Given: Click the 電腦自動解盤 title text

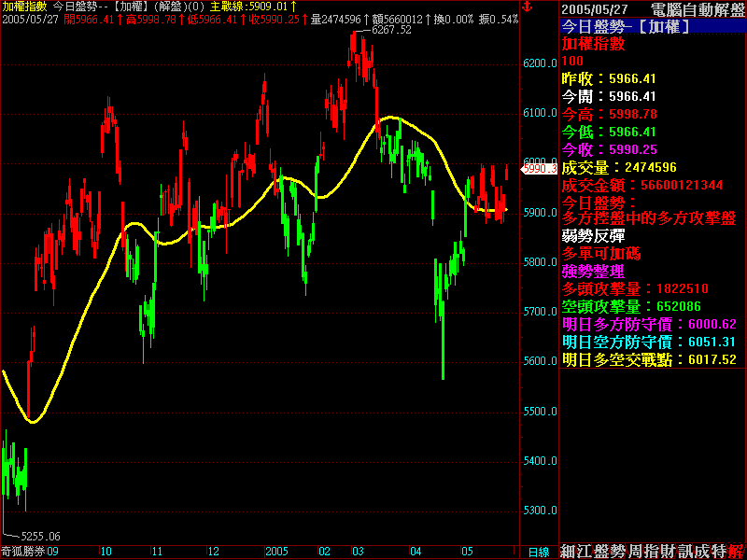Looking at the screenshot, I should coord(697,9).
